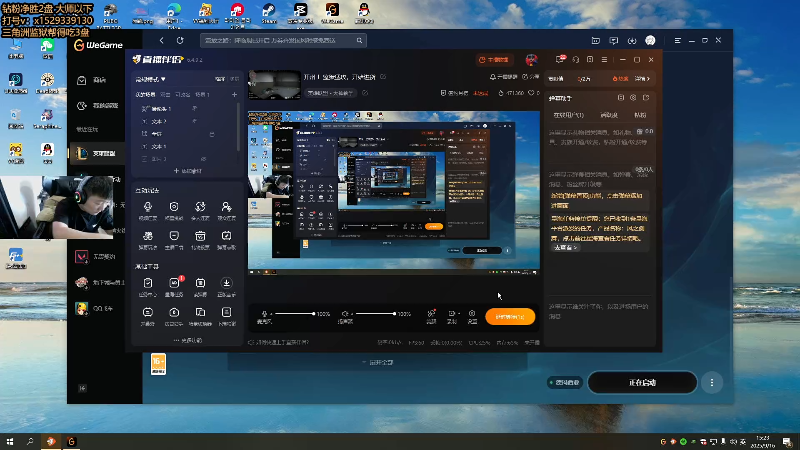Click the orange-outlined button in streaming app header
800x450 pixels.
point(494,60)
